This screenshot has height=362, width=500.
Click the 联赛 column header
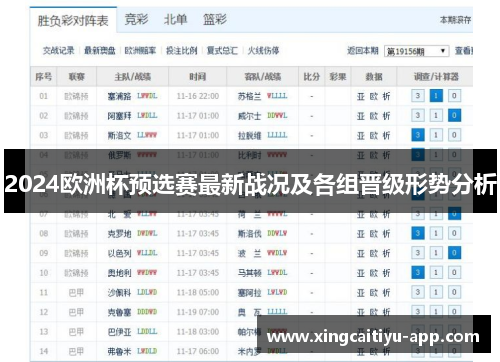tap(77, 77)
